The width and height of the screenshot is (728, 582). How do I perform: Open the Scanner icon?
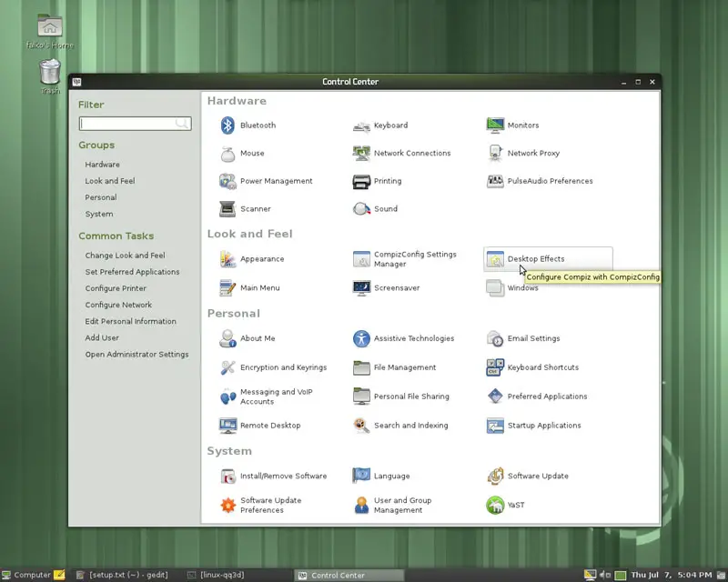pos(227,209)
